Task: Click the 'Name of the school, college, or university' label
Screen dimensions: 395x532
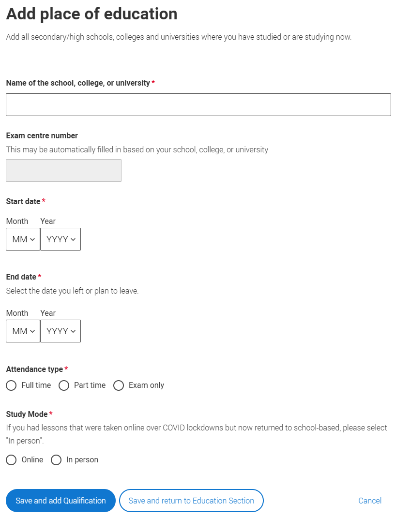Action: pyautogui.click(x=78, y=83)
